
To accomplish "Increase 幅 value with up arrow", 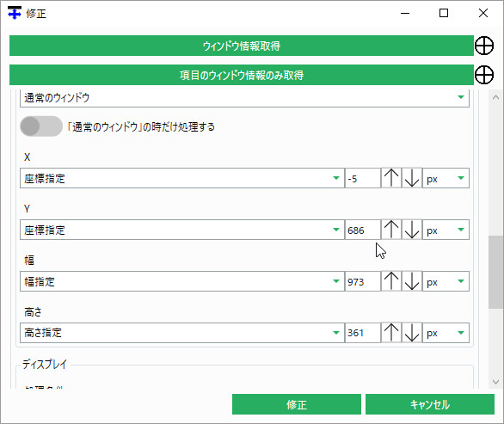I will (x=391, y=281).
